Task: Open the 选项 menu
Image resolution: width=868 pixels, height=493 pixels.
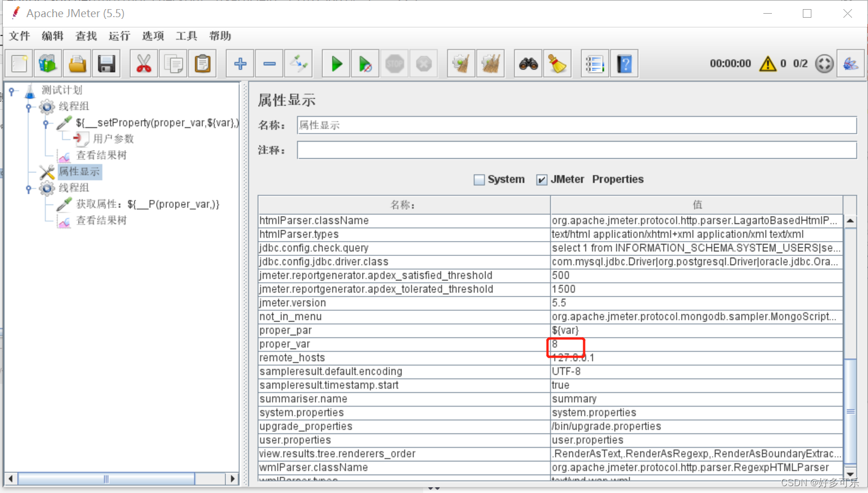Action: [153, 36]
